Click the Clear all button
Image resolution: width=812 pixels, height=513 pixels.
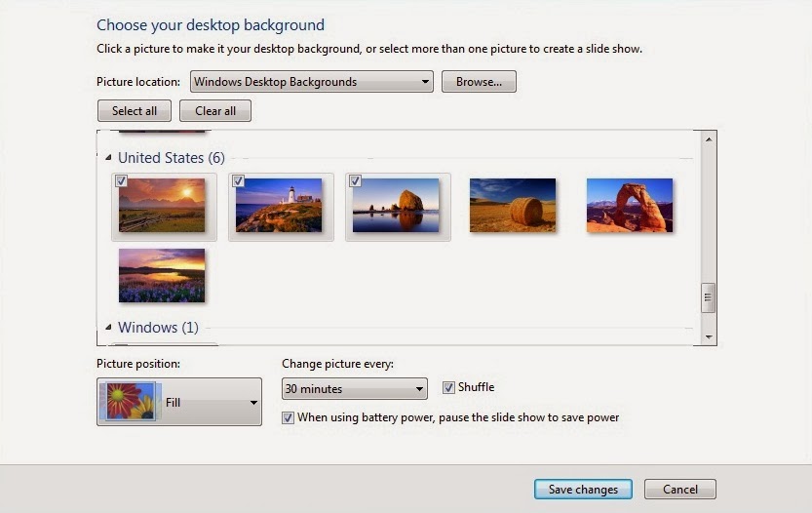(215, 111)
